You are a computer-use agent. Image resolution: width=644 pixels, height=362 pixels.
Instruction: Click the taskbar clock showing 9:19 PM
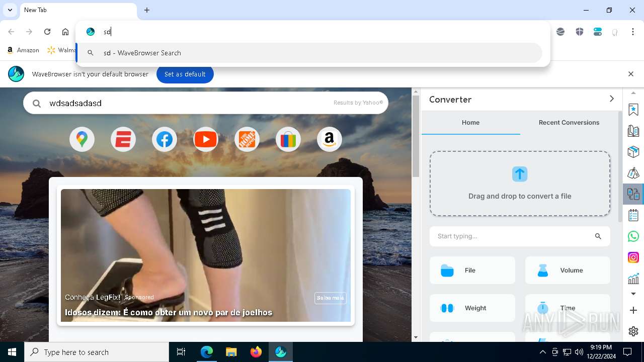601,351
